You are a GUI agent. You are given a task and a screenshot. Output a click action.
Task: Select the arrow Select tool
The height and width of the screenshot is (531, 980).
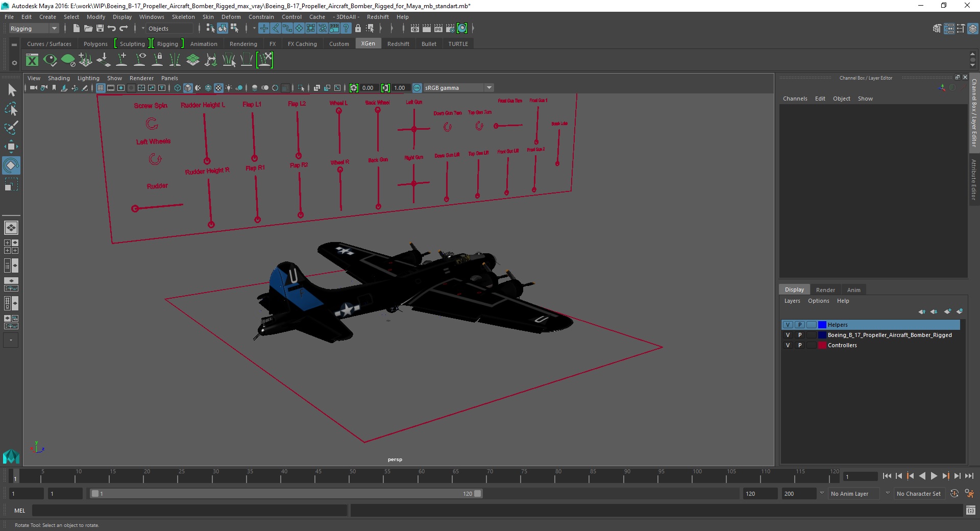click(x=11, y=90)
